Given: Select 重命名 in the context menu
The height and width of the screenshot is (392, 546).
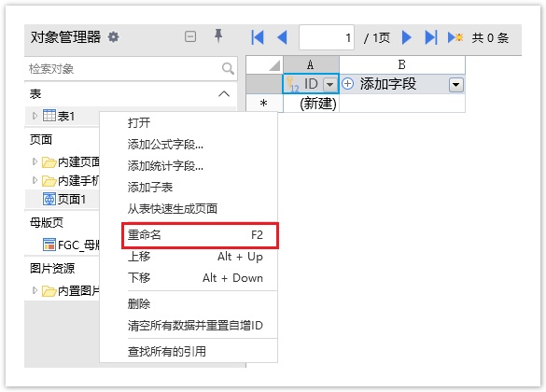Looking at the screenshot, I should pos(200,235).
